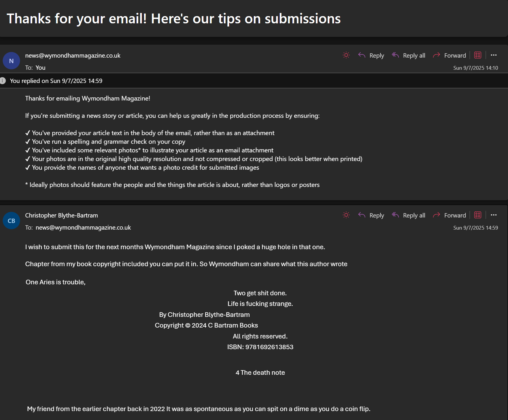Open sender news@wymondhammagazine.co.uk contact card
The height and width of the screenshot is (420, 508).
[73, 56]
